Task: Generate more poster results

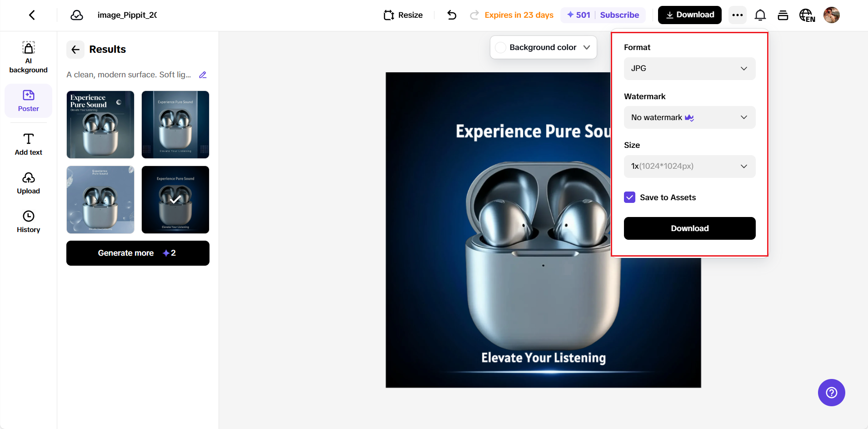Action: 138,253
